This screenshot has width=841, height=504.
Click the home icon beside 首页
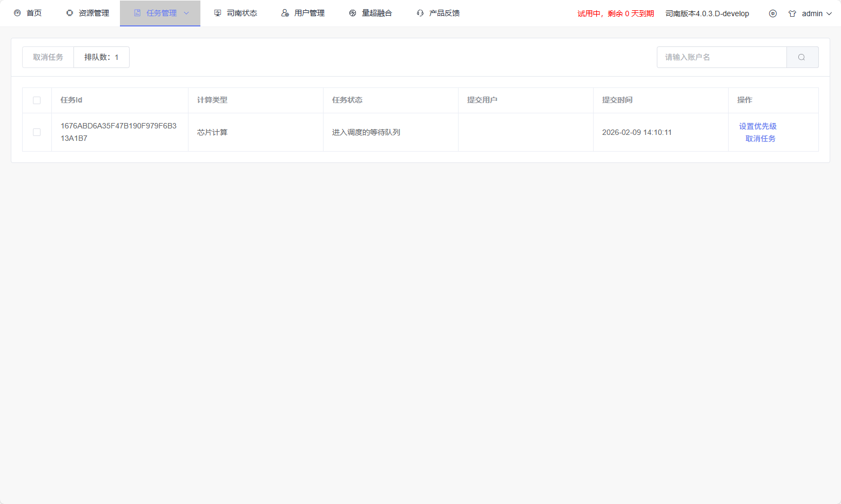[x=17, y=13]
